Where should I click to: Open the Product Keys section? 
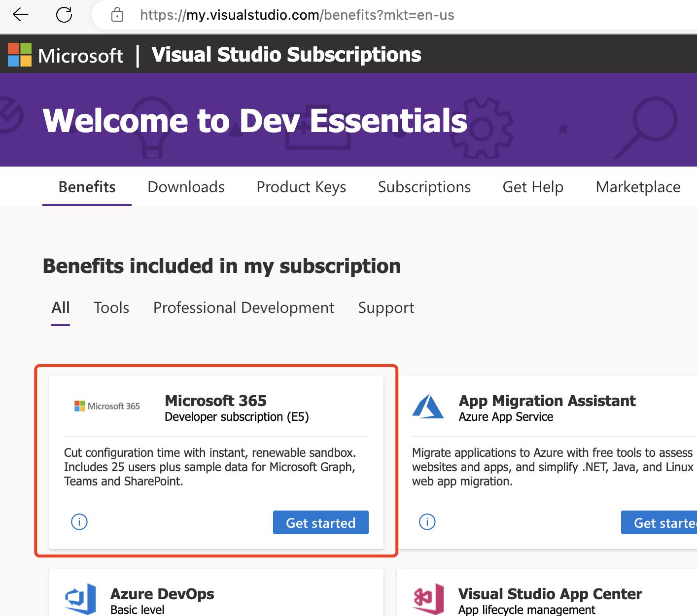pyautogui.click(x=301, y=187)
